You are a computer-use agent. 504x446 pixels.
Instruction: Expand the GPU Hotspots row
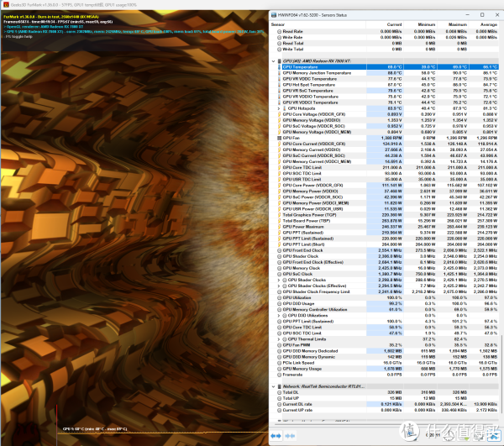click(279, 108)
